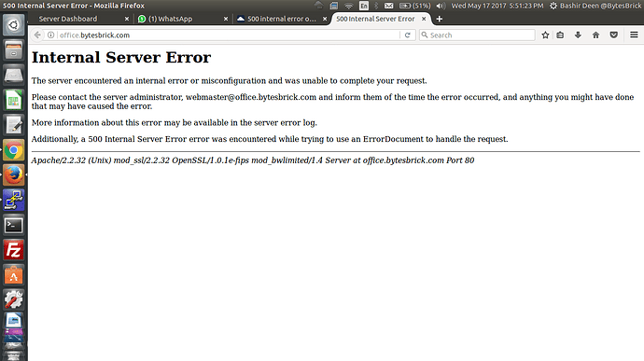Open the remote connection launcher icon
This screenshot has width=644, height=361.
pyautogui.click(x=14, y=201)
